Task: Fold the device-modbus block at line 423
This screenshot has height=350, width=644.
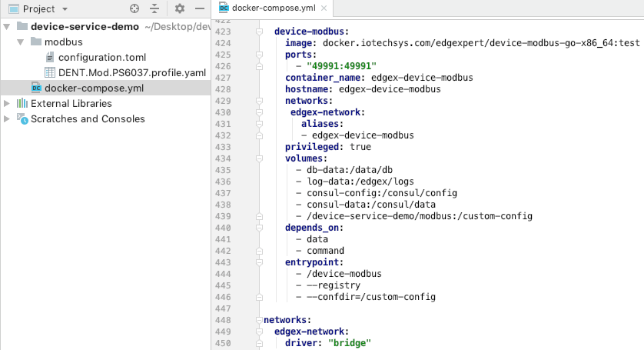Action: tap(257, 32)
